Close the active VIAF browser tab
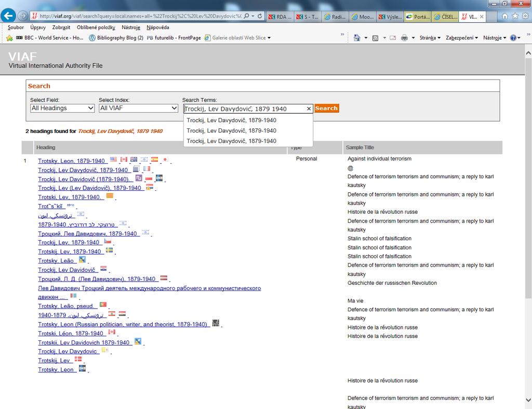The height and width of the screenshot is (409, 532). click(x=482, y=17)
